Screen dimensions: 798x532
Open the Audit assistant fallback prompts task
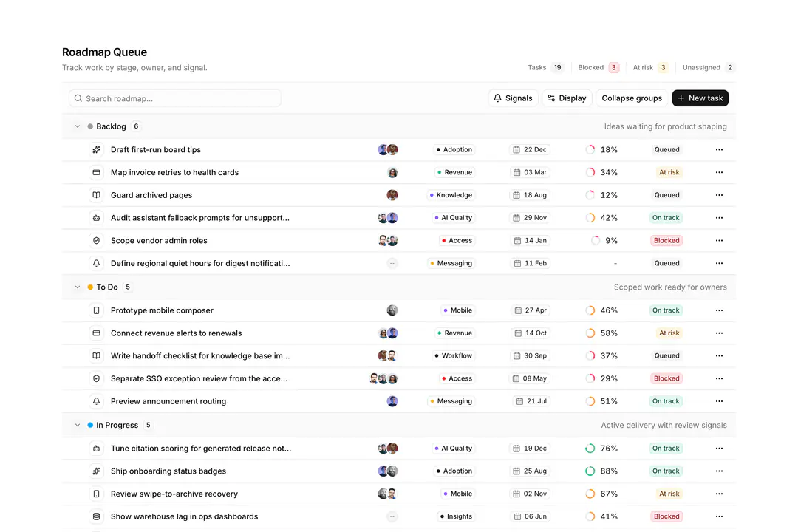[x=200, y=218]
